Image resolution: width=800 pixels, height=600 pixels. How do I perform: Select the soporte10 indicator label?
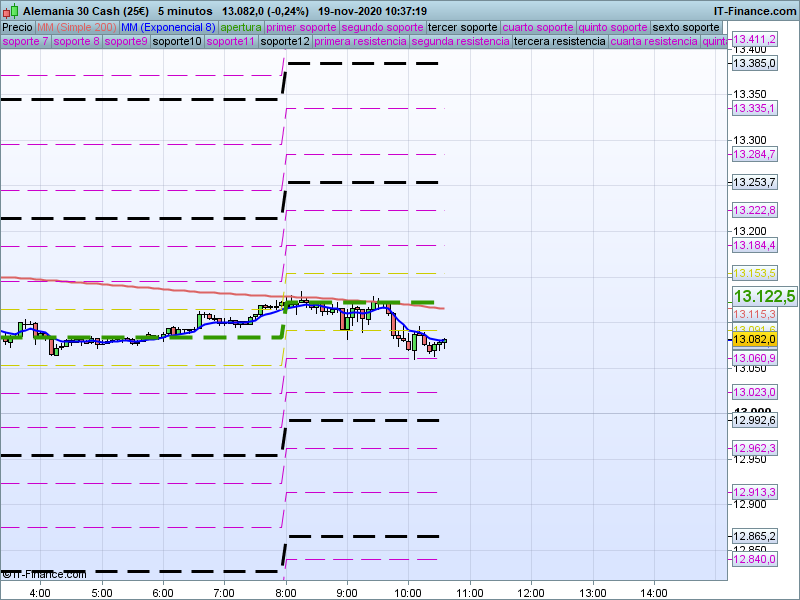(x=177, y=42)
